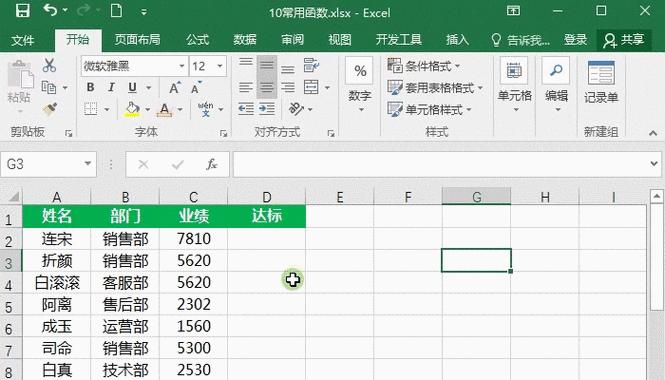The height and width of the screenshot is (380, 665).
Task: Click the 共享 share button
Action: [x=624, y=40]
